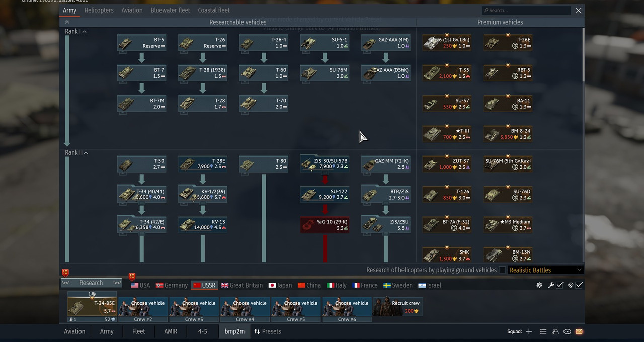Select the T-60 light tank
Image resolution: width=644 pixels, height=342 pixels.
pyautogui.click(x=264, y=73)
